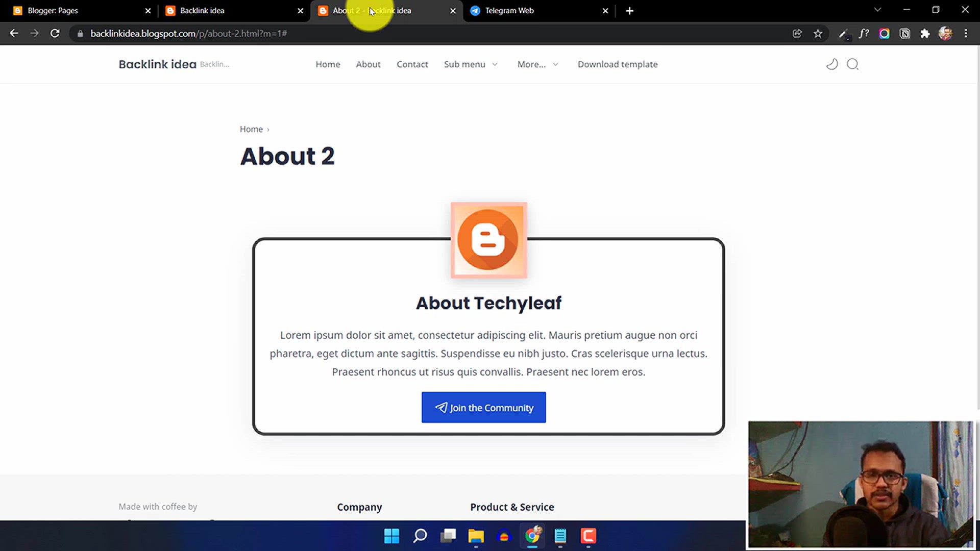Open the About navigation link
The height and width of the screenshot is (551, 980).
click(x=368, y=64)
